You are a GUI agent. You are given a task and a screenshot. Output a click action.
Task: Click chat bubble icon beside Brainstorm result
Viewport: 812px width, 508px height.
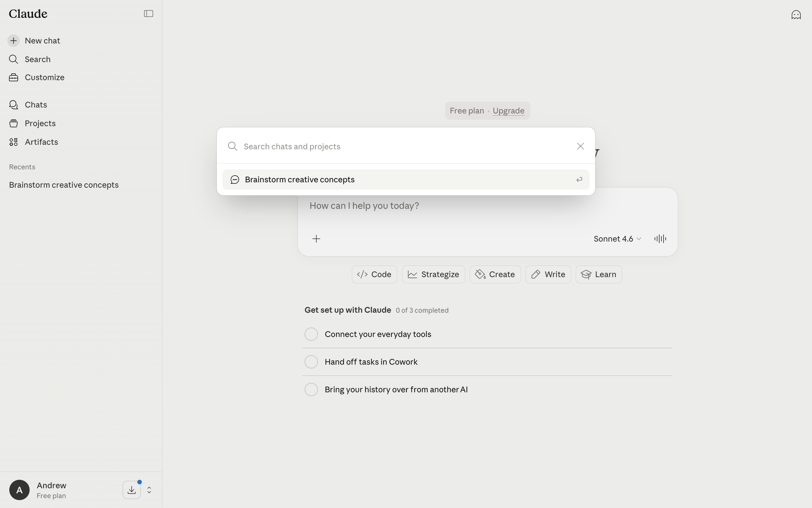[235, 180]
